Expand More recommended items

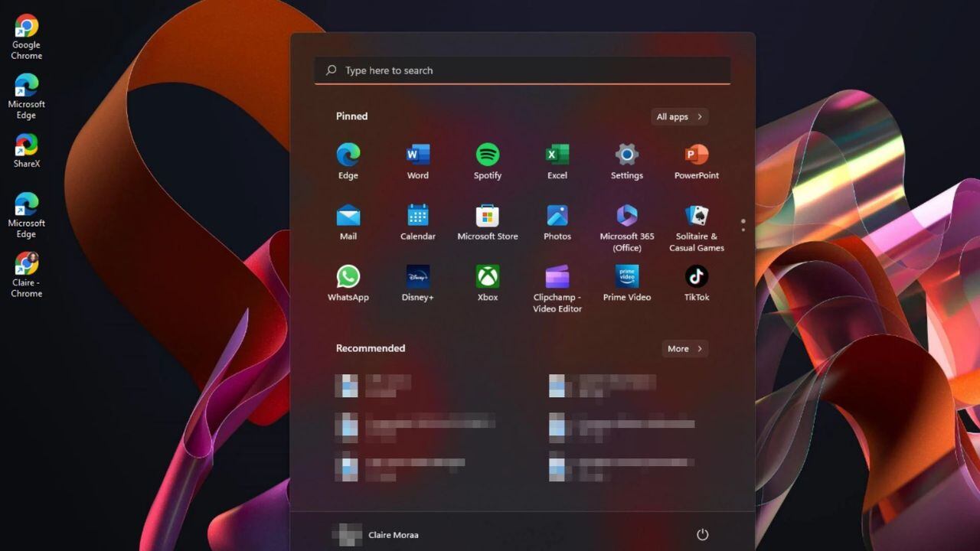[684, 349]
